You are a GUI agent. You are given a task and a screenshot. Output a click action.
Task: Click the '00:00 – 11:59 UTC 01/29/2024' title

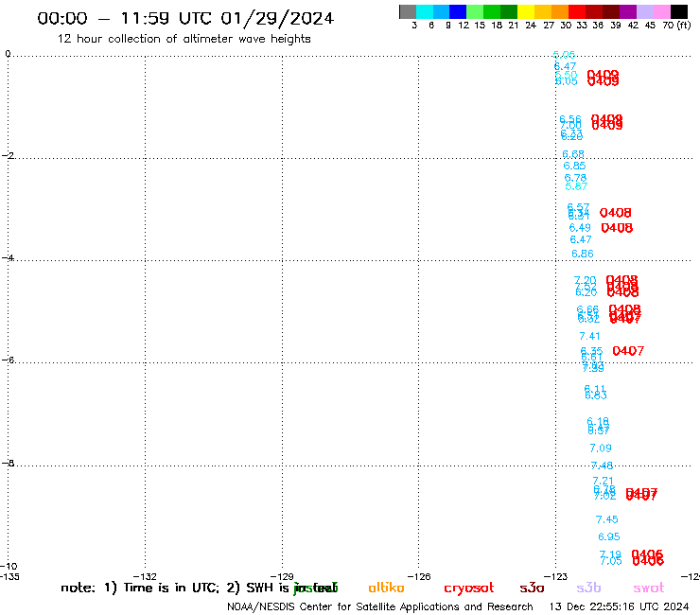coord(185,18)
